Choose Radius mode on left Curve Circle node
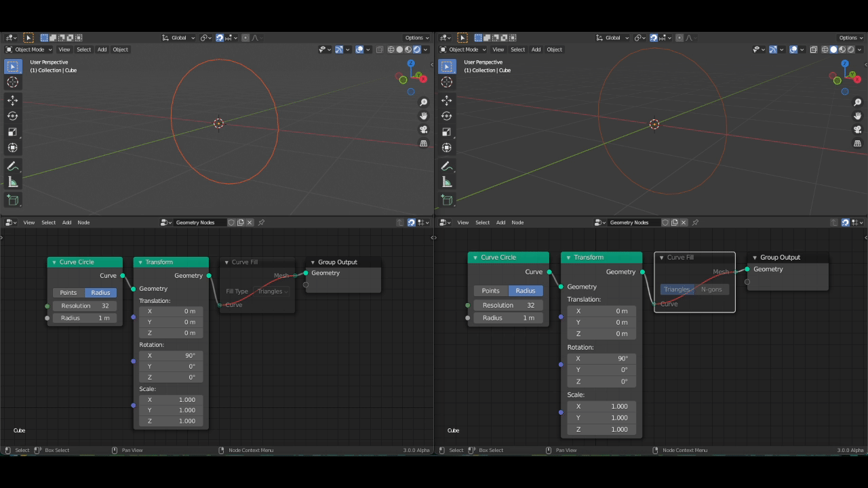 point(101,293)
